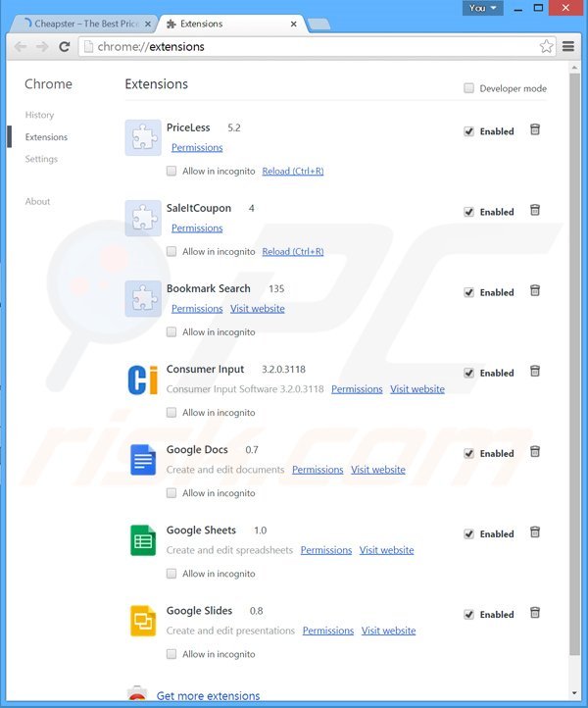This screenshot has width=588, height=708.
Task: Uncheck Enabled for SaleItCoupon
Action: [x=468, y=211]
